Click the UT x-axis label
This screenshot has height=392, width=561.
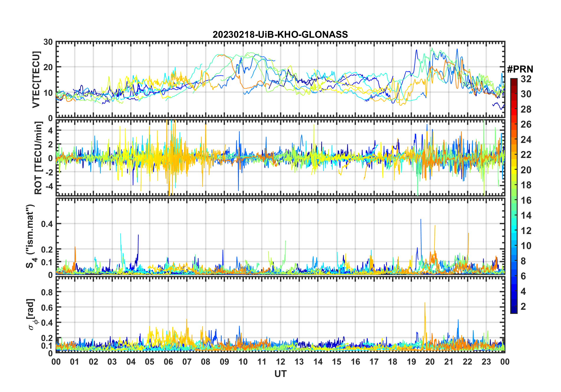pyautogui.click(x=280, y=374)
